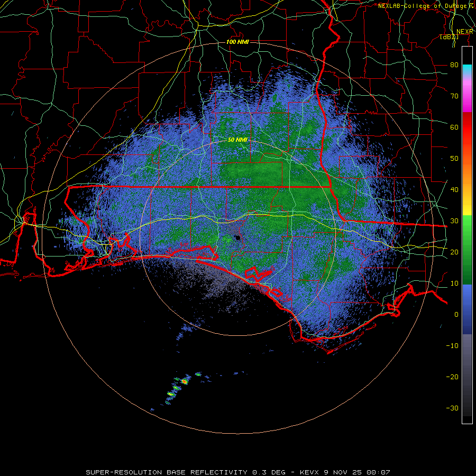
Task: Click the 60 value on the dBZ scale
Action: 454,127
